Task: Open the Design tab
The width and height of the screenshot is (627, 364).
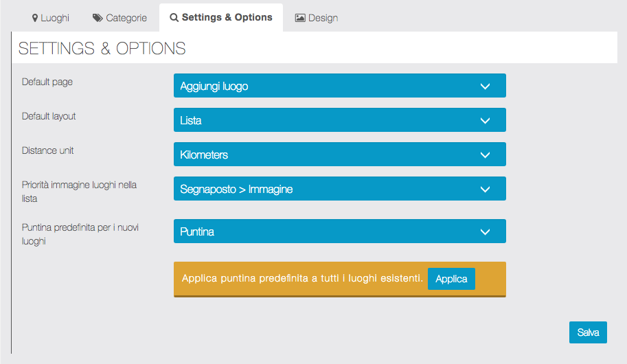Action: (x=317, y=18)
